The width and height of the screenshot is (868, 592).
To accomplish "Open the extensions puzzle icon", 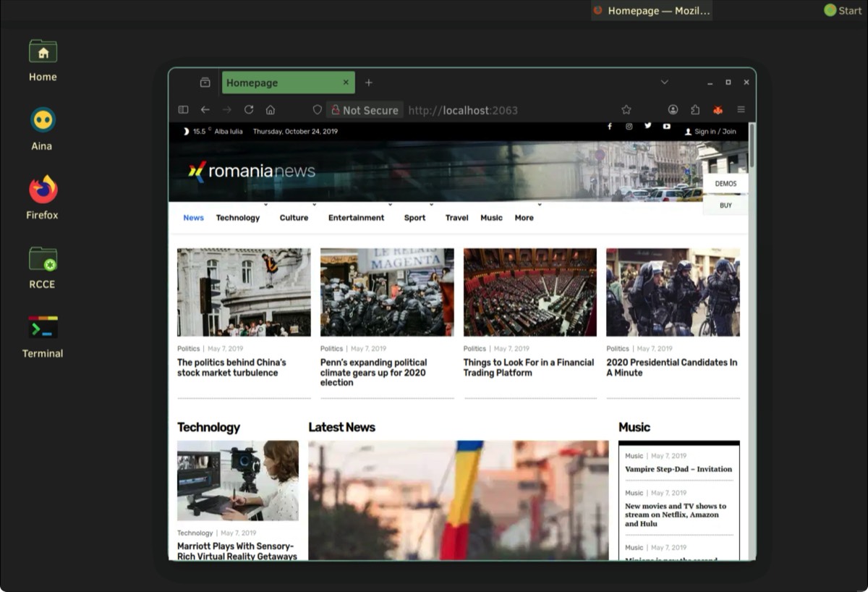I will coord(695,110).
